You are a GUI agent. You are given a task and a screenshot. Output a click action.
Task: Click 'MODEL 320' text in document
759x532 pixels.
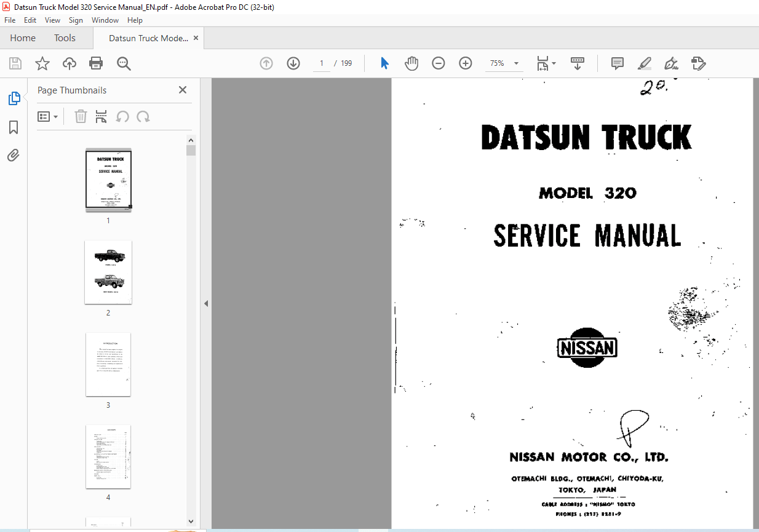pyautogui.click(x=587, y=193)
